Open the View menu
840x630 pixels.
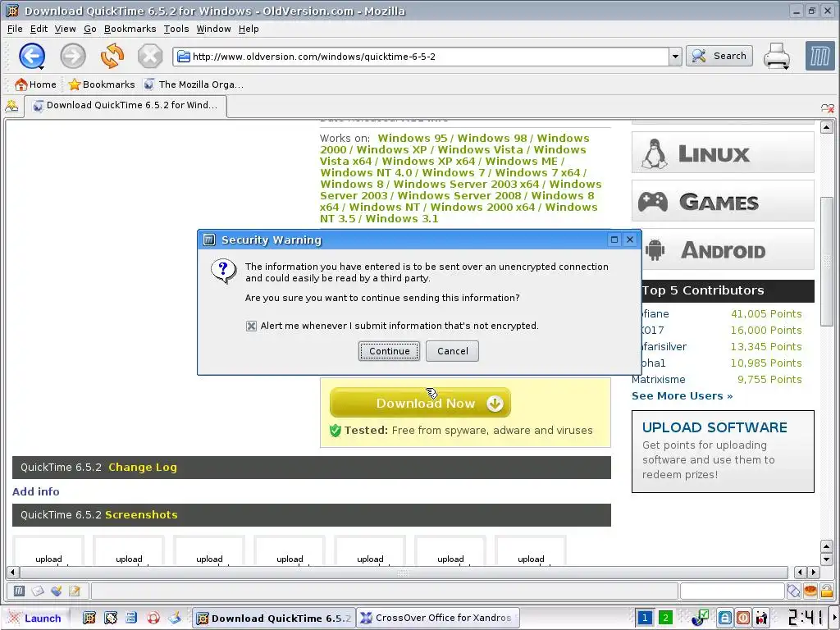[x=65, y=29]
